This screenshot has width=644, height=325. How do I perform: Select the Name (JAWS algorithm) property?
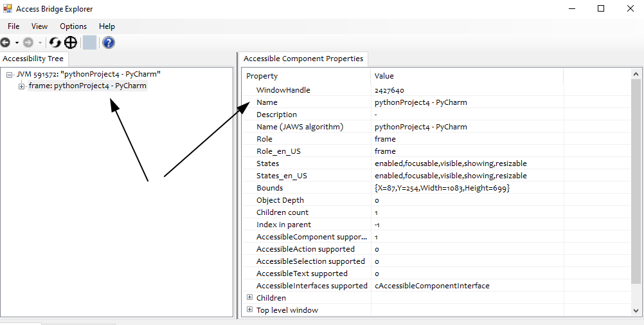pyautogui.click(x=300, y=127)
